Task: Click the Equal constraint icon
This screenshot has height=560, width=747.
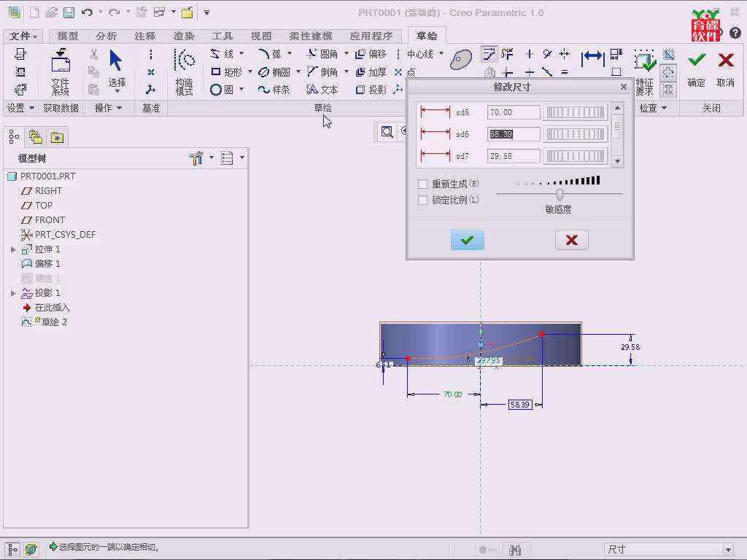Action: pos(565,72)
